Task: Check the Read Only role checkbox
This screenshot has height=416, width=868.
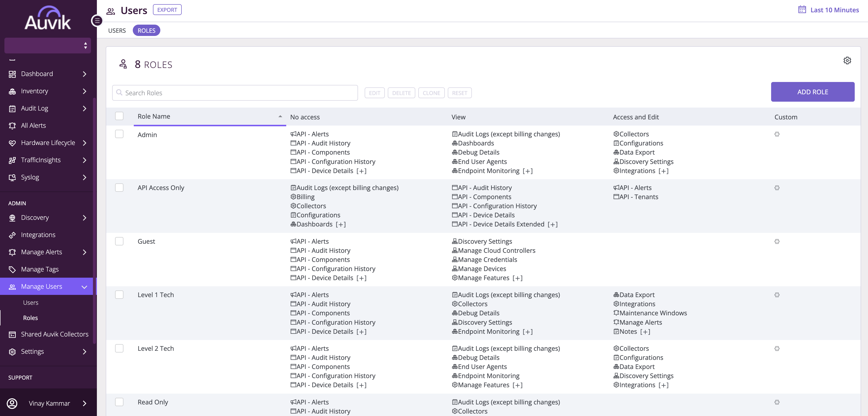Action: [119, 402]
